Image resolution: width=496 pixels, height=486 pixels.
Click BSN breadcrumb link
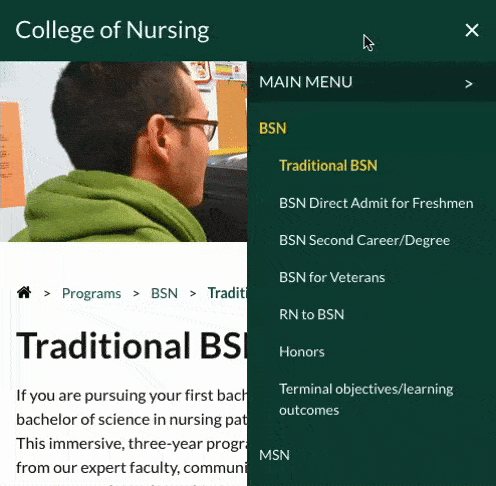[164, 293]
